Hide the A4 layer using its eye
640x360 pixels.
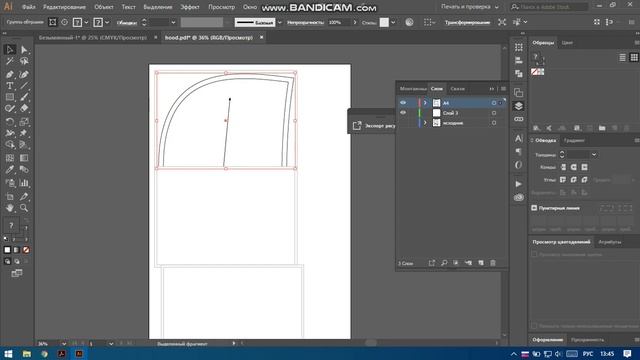(x=403, y=103)
